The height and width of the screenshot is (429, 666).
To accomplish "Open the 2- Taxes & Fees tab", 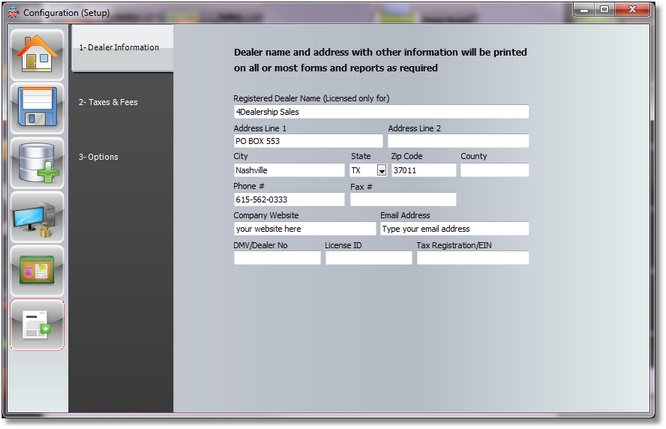I will (x=108, y=102).
